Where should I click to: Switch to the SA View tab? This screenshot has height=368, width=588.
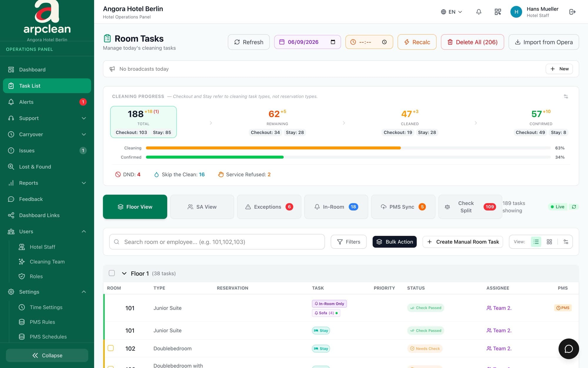[202, 207]
